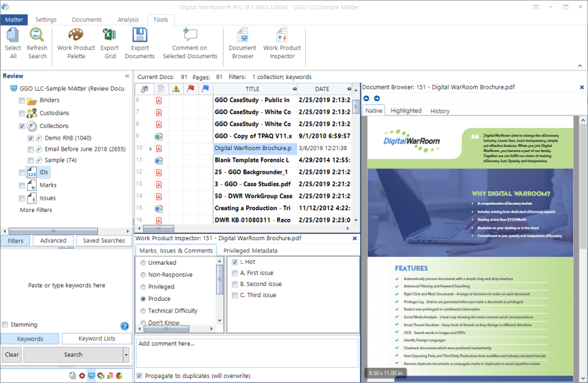Uncheck Propagate to duplicates checkbox

tap(140, 376)
